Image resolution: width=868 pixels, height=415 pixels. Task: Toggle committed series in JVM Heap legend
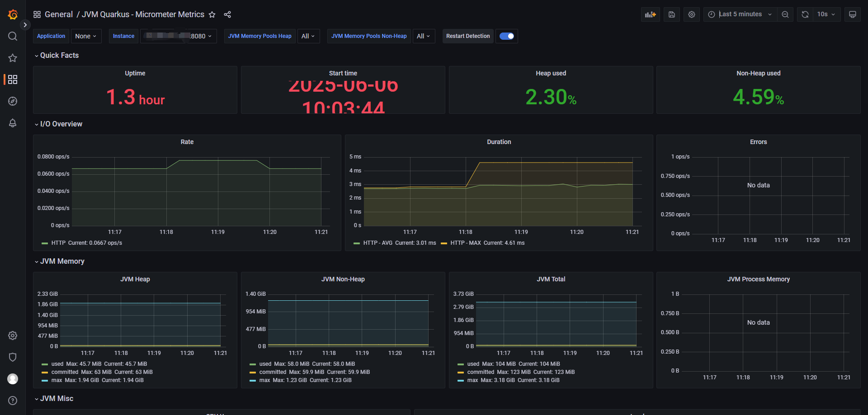coord(65,372)
